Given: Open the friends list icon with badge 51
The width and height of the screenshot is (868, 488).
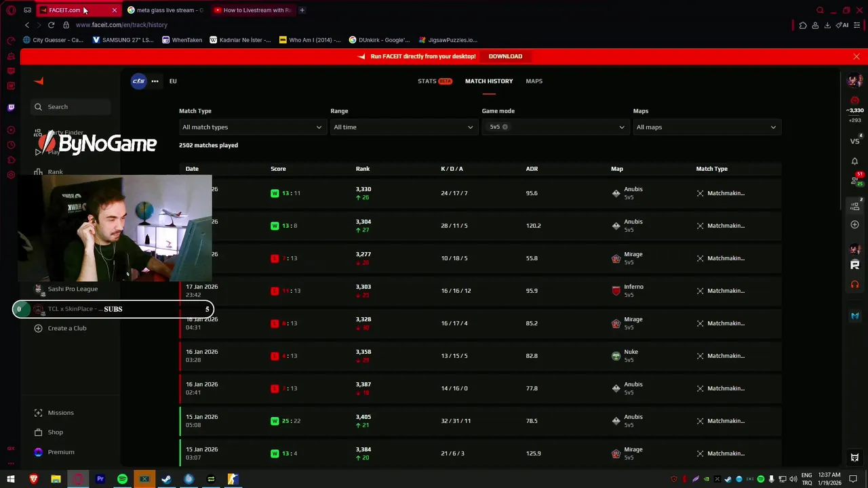Looking at the screenshot, I should pyautogui.click(x=856, y=180).
